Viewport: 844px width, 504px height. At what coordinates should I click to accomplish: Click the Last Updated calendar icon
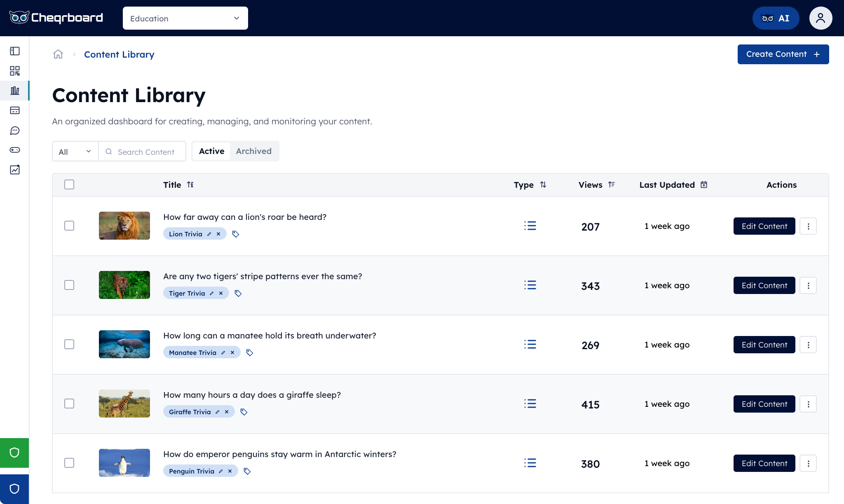pos(704,184)
